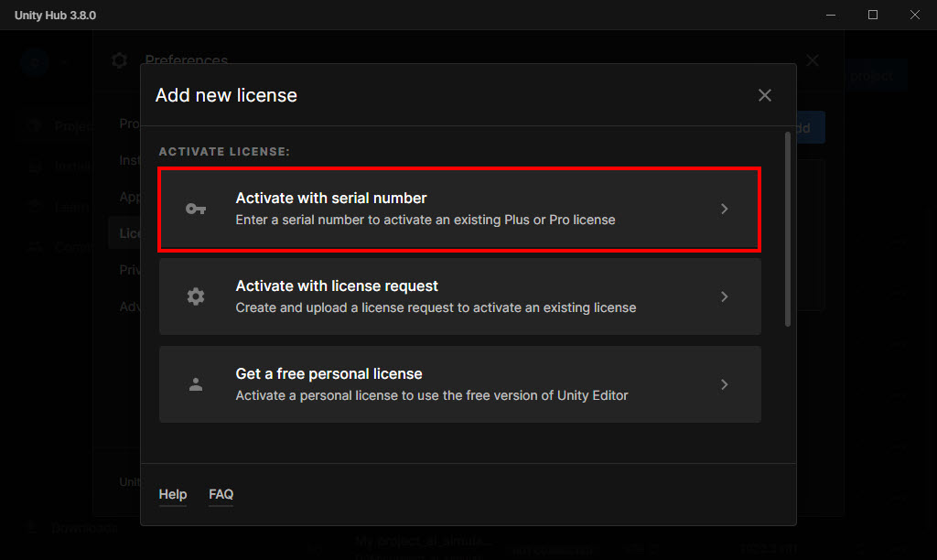Choose Get a free personal license
The width and height of the screenshot is (937, 560).
[x=459, y=384]
